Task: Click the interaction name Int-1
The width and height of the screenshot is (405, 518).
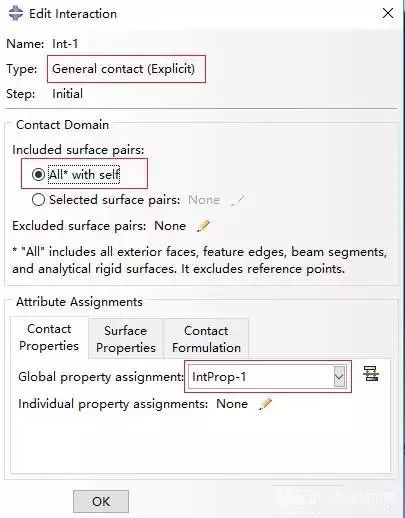Action: coord(65,44)
